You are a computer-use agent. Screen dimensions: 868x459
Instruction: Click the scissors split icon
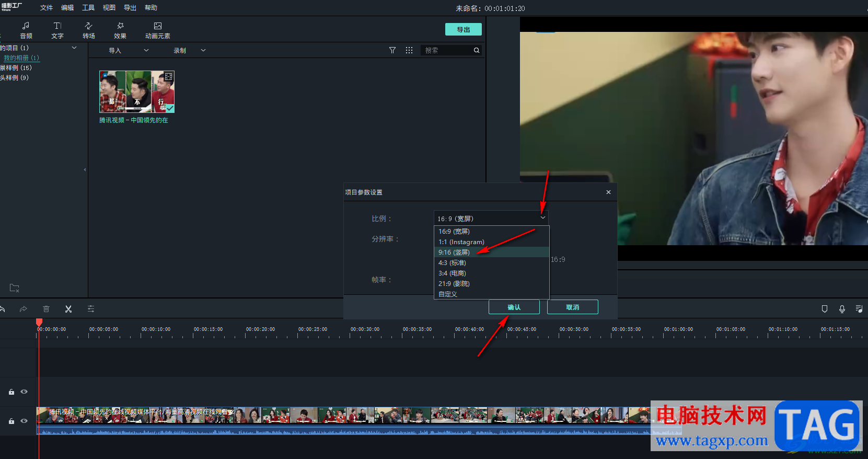point(68,309)
